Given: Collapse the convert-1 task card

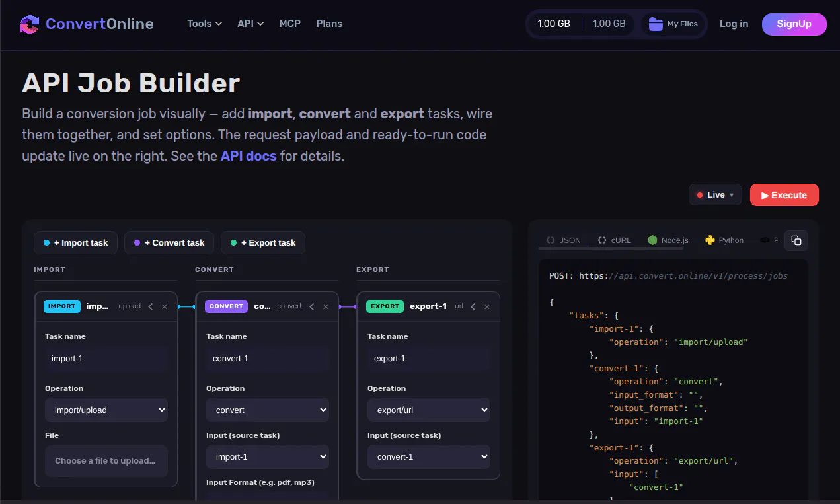Looking at the screenshot, I should (312, 306).
